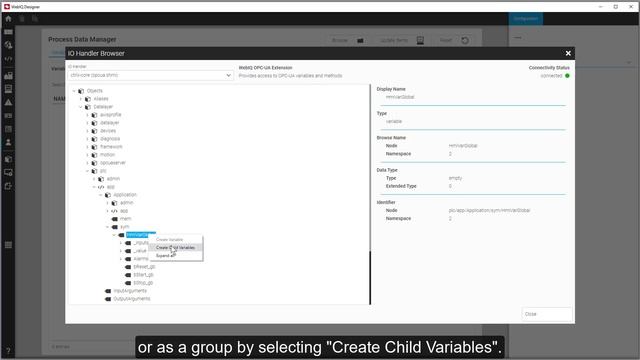The height and width of the screenshot is (360, 640).
Task: Collapse the plc tree node
Action: click(x=87, y=171)
